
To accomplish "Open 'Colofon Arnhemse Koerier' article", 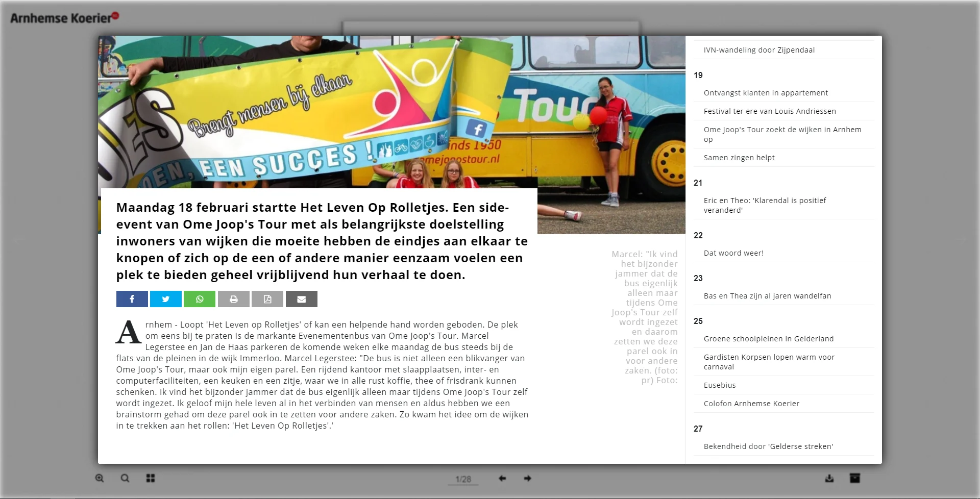I will (x=751, y=403).
